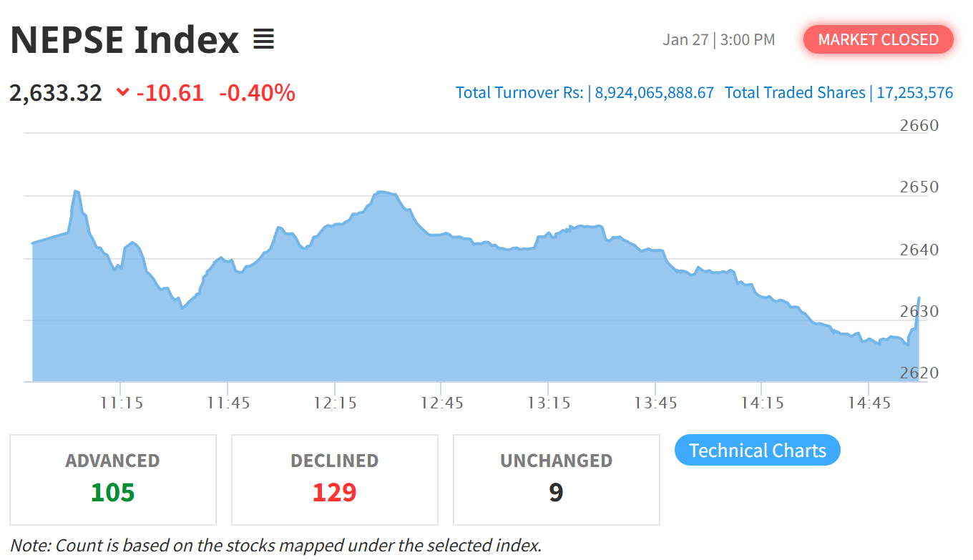Click the index value 2,633.32
Viewport: 973px width, 560px height.
pyautogui.click(x=56, y=93)
